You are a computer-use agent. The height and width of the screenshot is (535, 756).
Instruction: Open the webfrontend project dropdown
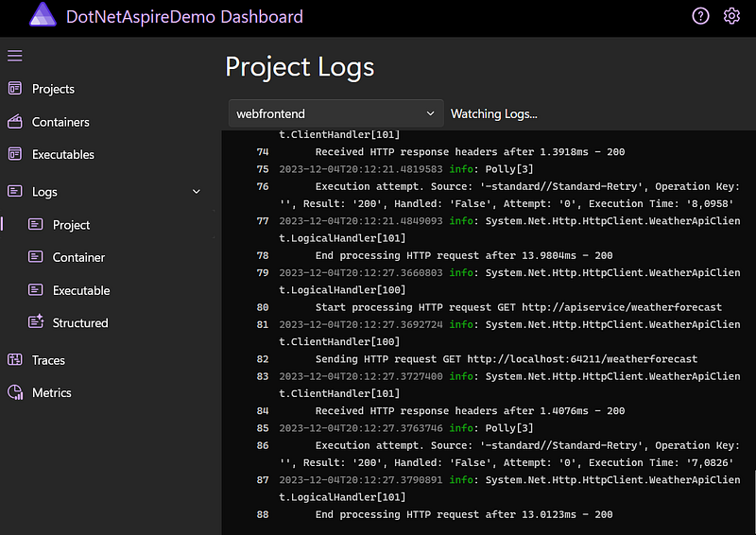[336, 113]
